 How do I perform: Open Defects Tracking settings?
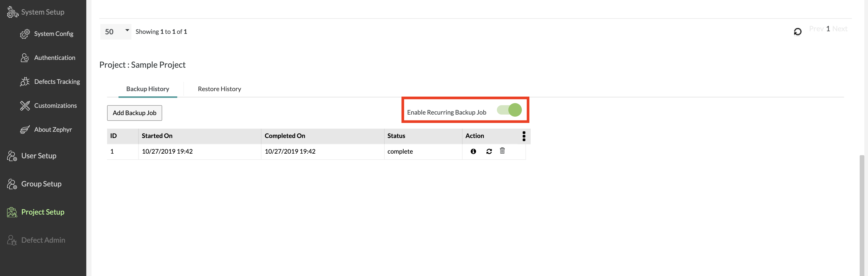coord(57,82)
